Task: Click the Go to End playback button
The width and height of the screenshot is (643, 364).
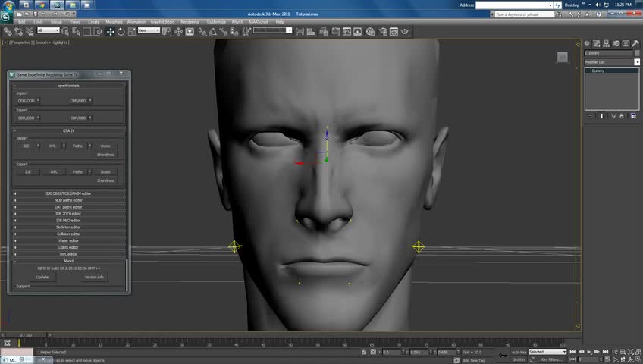Action: [604, 352]
